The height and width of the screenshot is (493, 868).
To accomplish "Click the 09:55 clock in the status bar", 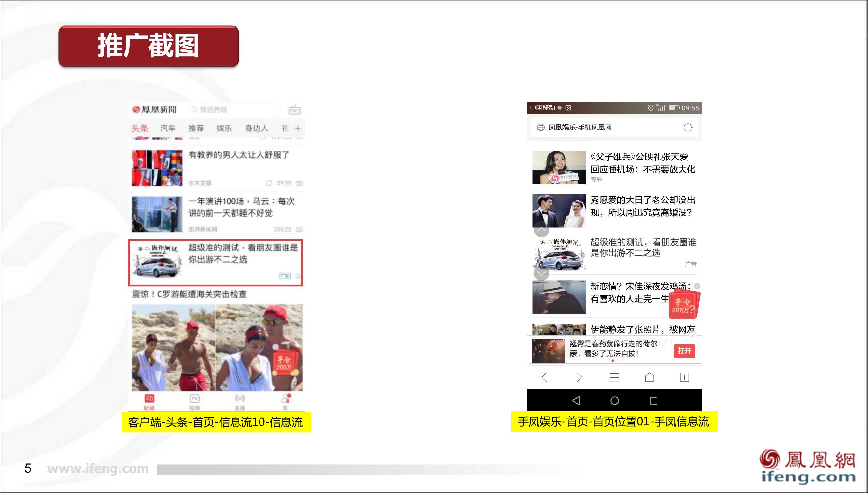I will coord(690,108).
